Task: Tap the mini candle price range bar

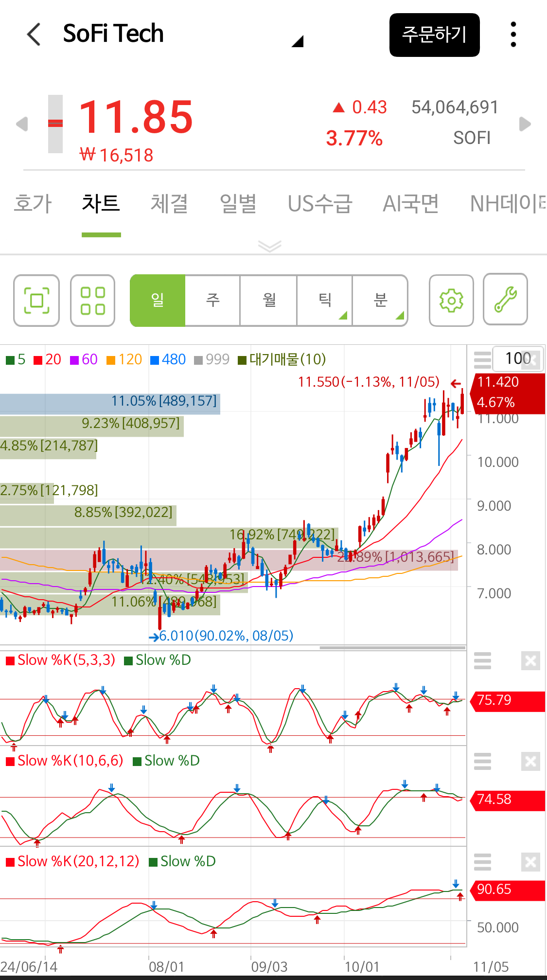Action: point(55,124)
